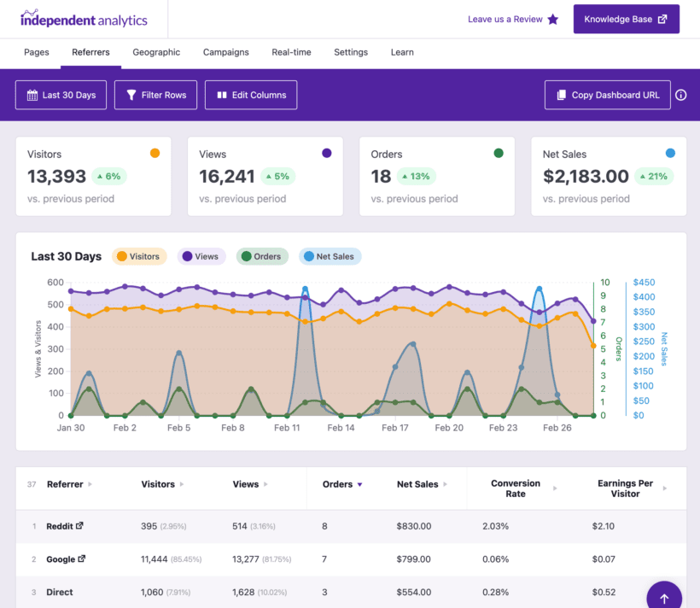Switch to the Geographic tab
This screenshot has width=700, height=608.
tap(156, 52)
